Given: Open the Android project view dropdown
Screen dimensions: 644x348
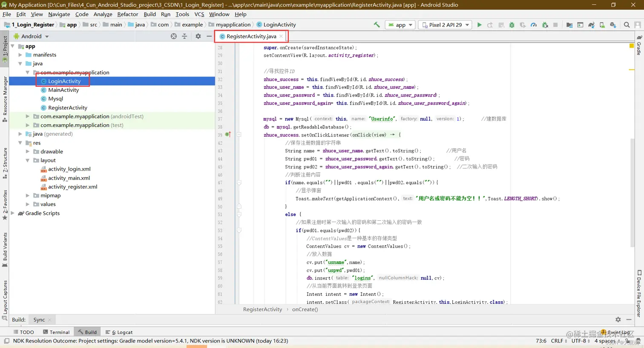Looking at the screenshot, I should (32, 36).
